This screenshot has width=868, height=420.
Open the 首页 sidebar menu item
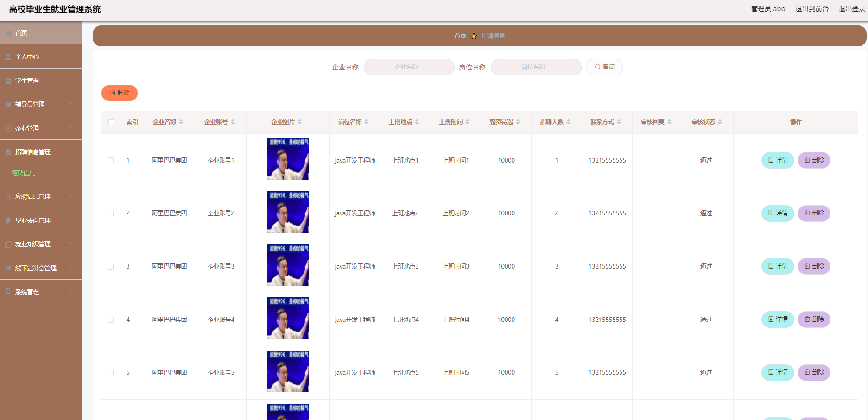41,33
